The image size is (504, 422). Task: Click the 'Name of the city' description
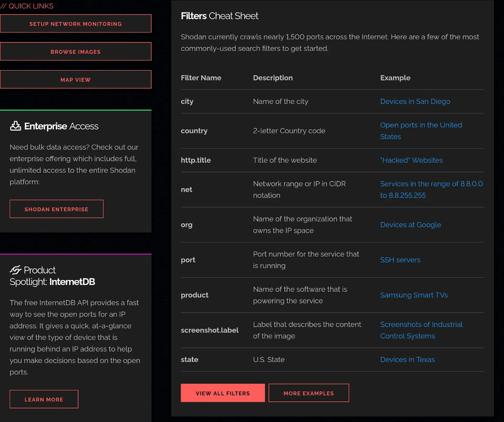tap(281, 102)
